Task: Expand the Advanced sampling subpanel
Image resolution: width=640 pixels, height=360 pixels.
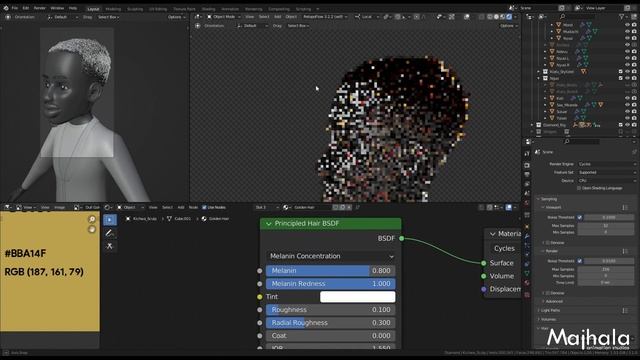Action: click(x=553, y=301)
